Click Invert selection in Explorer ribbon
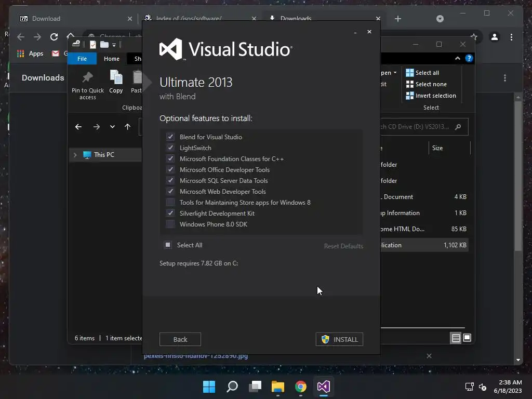 tap(431, 96)
